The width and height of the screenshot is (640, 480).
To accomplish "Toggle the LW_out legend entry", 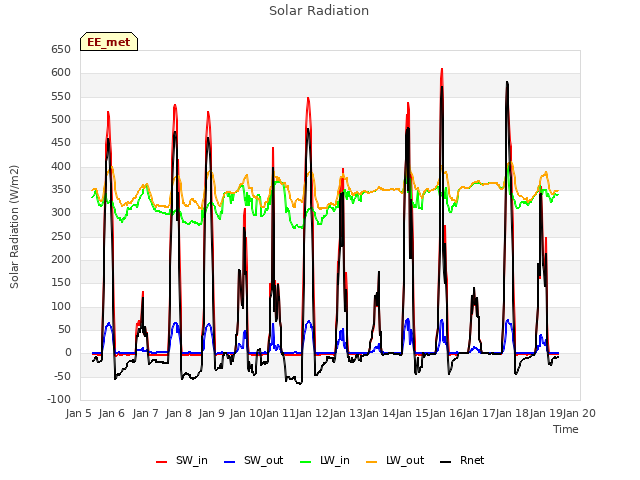I will coord(395,460).
